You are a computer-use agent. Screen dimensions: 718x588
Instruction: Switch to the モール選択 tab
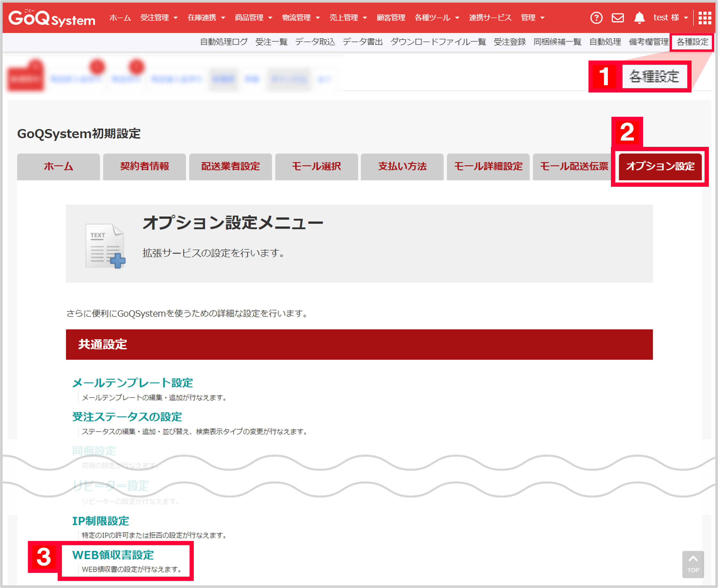pos(316,167)
